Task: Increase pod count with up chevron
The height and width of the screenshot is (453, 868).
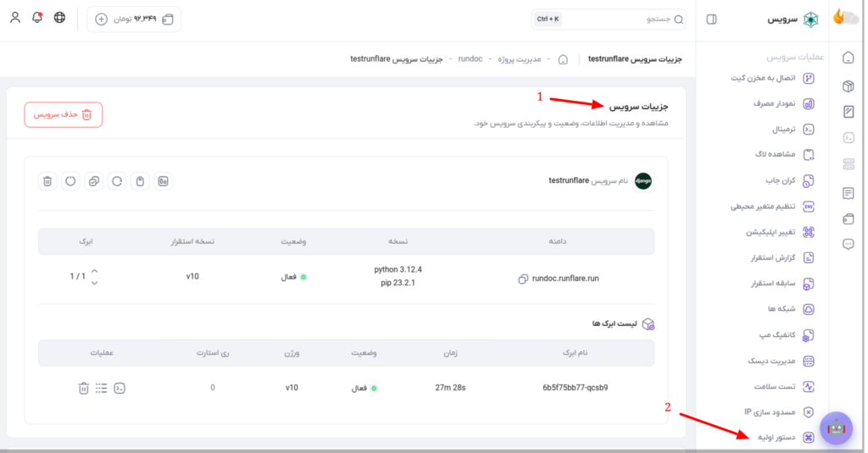Action: [95, 271]
